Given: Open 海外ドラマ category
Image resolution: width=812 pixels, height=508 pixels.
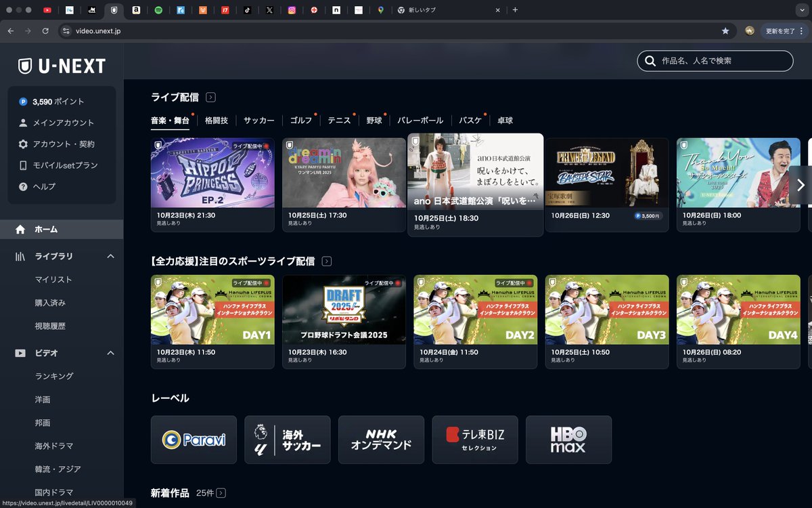Looking at the screenshot, I should (54, 446).
